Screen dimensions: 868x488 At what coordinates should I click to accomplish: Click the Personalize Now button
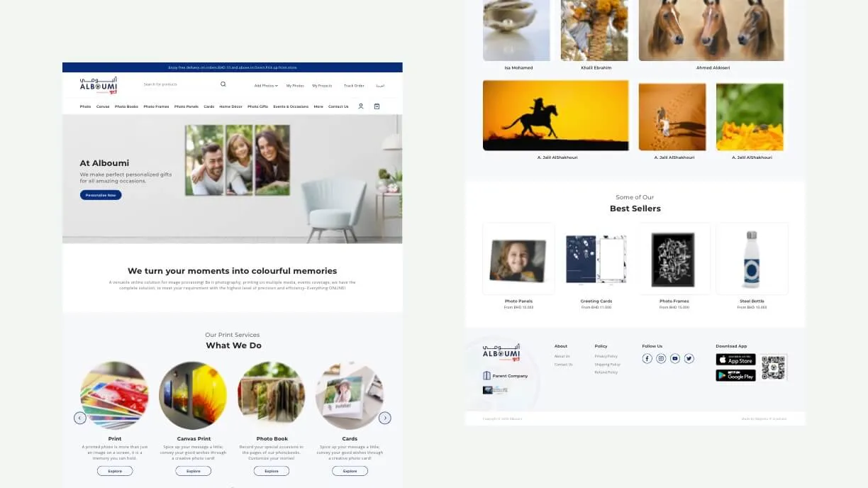point(100,194)
